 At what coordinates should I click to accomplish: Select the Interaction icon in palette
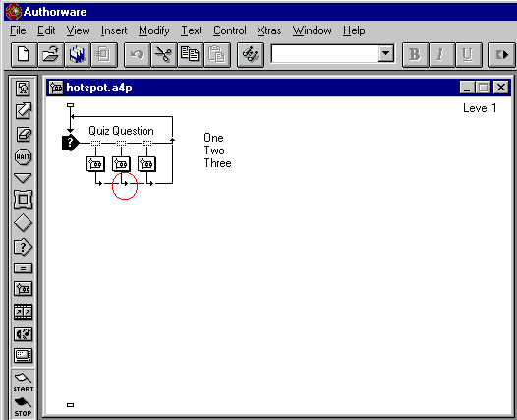23,247
